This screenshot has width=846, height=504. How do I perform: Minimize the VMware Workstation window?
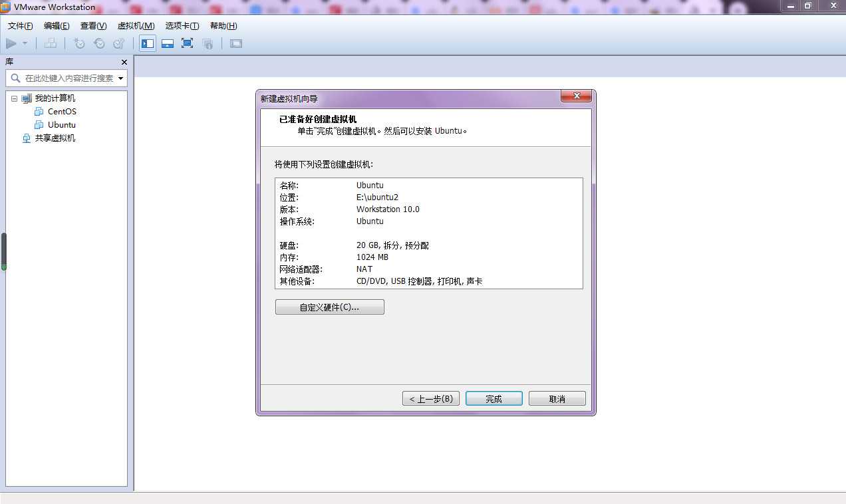791,5
